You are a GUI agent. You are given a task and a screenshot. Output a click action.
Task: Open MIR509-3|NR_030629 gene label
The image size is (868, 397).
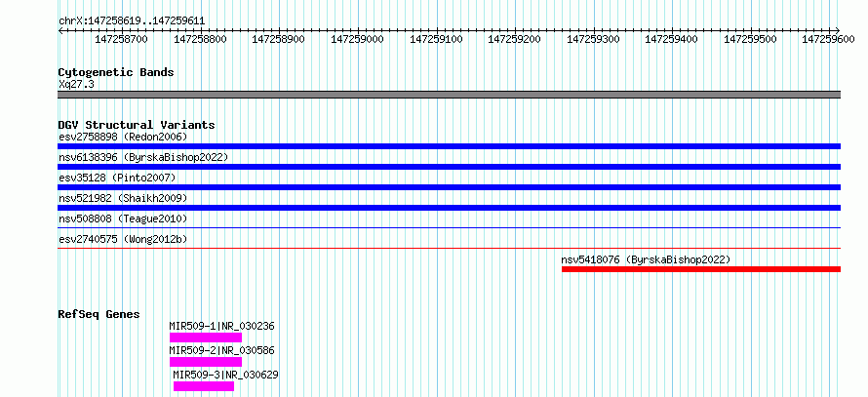226,375
